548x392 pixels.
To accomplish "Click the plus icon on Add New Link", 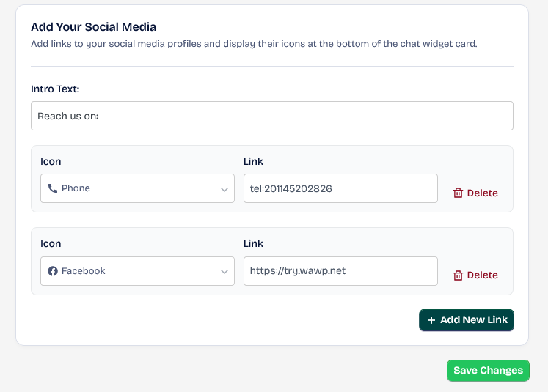I will (x=431, y=320).
